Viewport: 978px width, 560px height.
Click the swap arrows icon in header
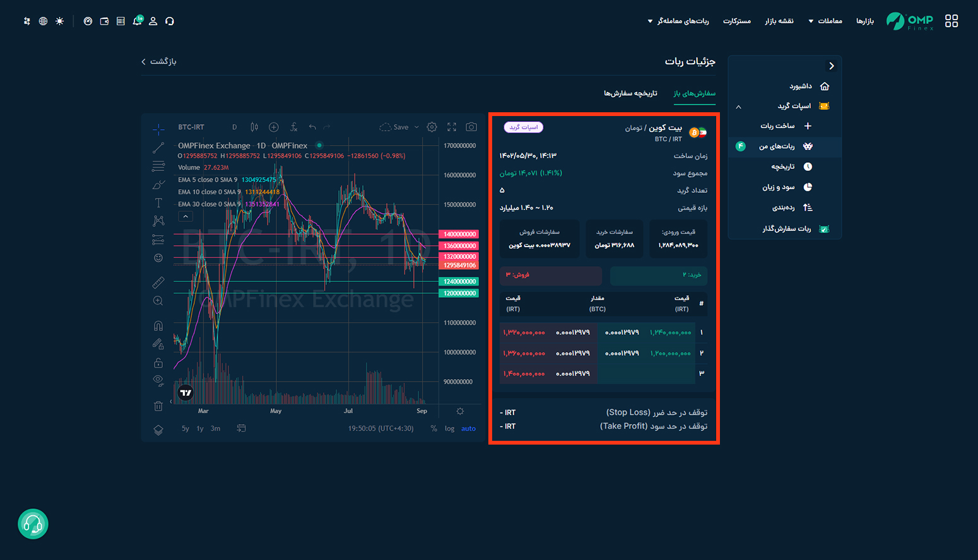click(27, 21)
